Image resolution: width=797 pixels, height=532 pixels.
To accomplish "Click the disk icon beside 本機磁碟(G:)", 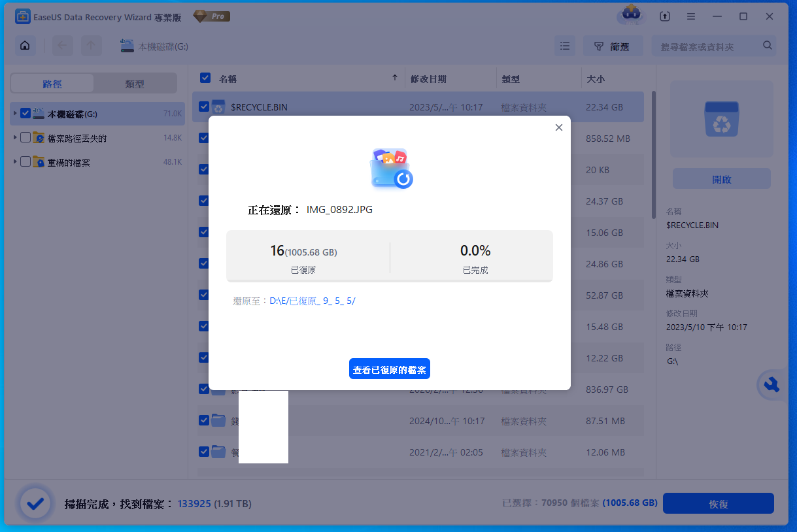I will point(126,46).
